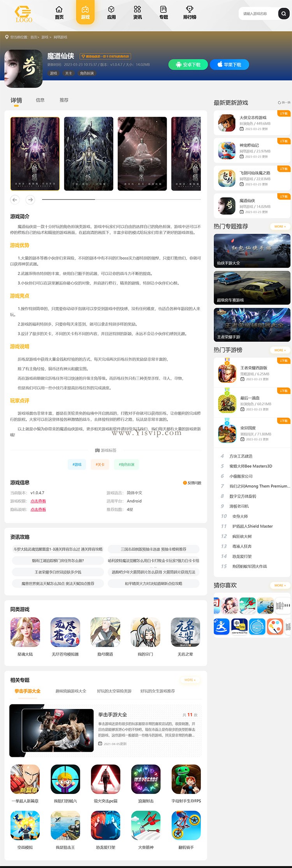Viewport: 292px width, 868px height.
Task: Open the 神宠修仙记 game icon
Action: (x=227, y=151)
